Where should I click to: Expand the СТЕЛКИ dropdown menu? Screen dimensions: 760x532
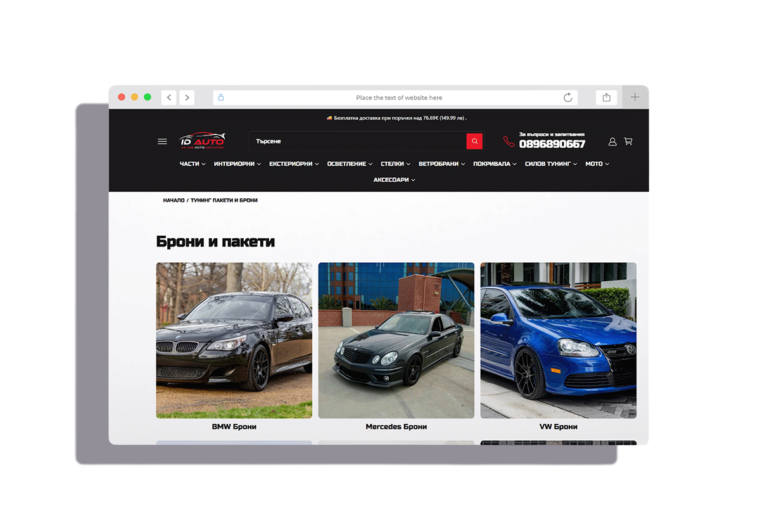[x=395, y=164]
